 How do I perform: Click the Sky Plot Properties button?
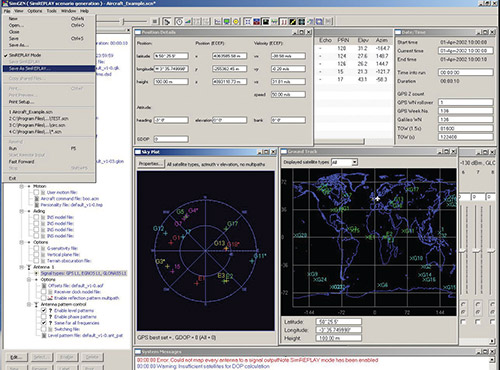(x=151, y=164)
